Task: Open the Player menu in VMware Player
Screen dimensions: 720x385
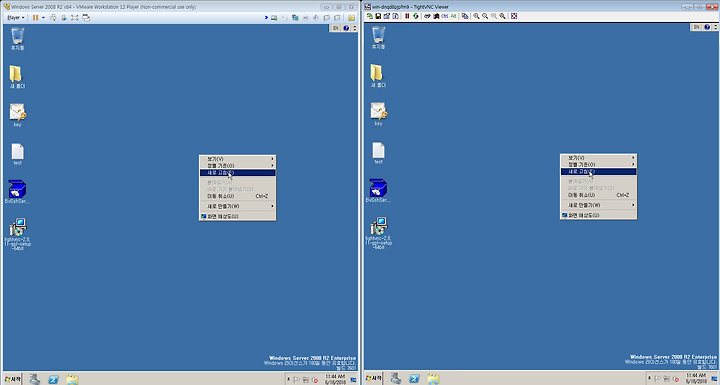Action: (15, 17)
